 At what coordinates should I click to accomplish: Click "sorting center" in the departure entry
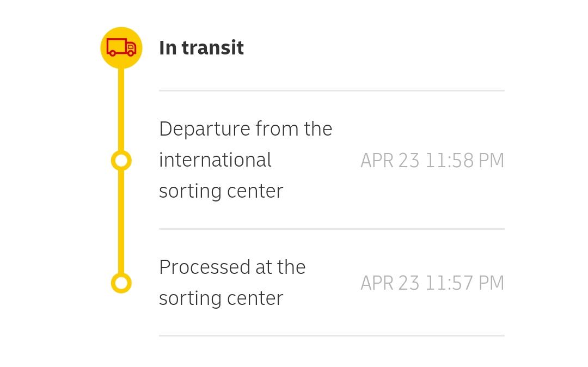coord(221,191)
